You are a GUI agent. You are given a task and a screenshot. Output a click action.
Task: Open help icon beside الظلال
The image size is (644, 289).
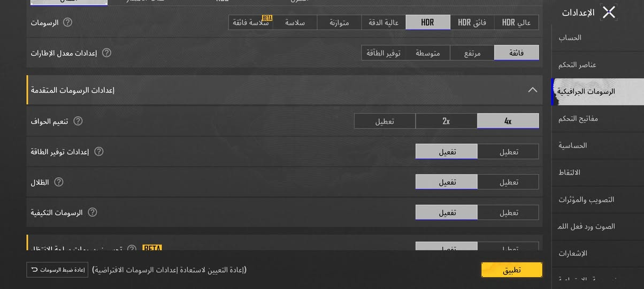pos(59,182)
